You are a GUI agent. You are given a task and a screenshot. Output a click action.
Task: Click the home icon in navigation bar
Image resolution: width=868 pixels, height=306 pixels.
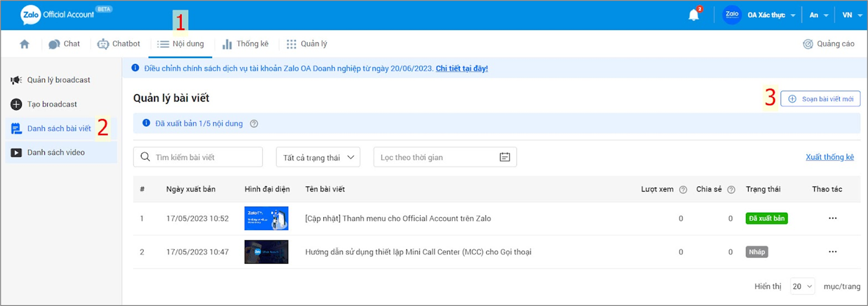tap(24, 44)
